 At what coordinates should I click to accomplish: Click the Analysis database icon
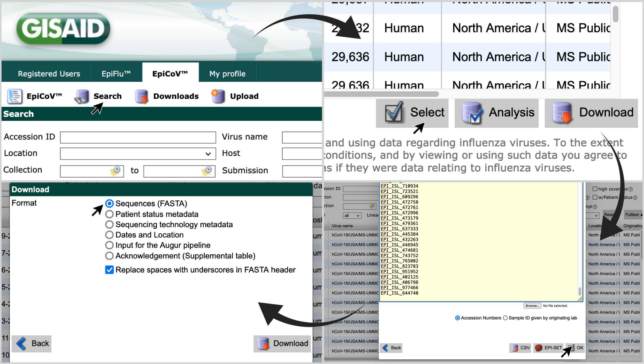(x=472, y=113)
